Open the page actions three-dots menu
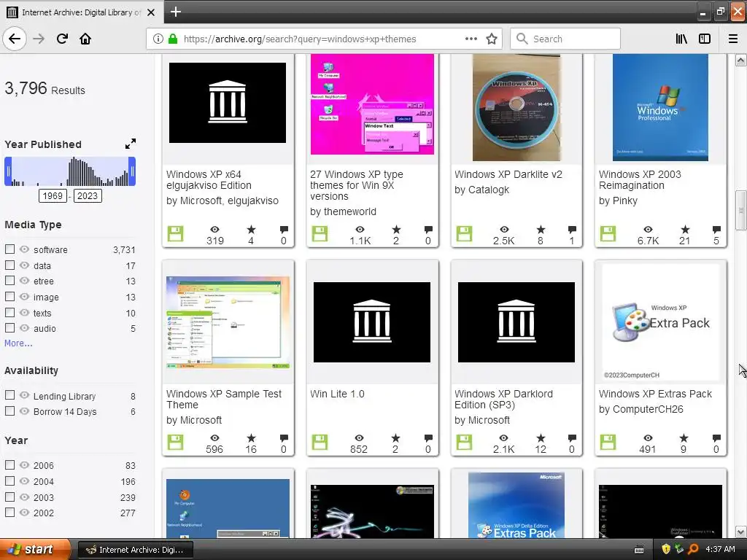The height and width of the screenshot is (560, 747). pos(471,39)
